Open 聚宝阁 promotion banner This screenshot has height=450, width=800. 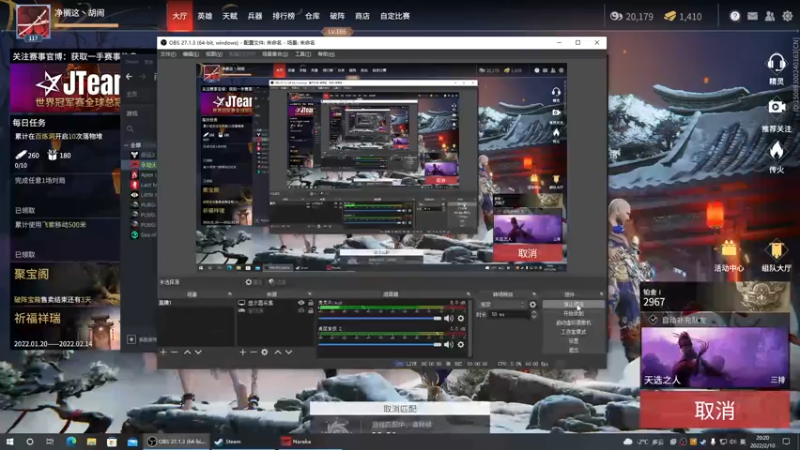point(65,285)
